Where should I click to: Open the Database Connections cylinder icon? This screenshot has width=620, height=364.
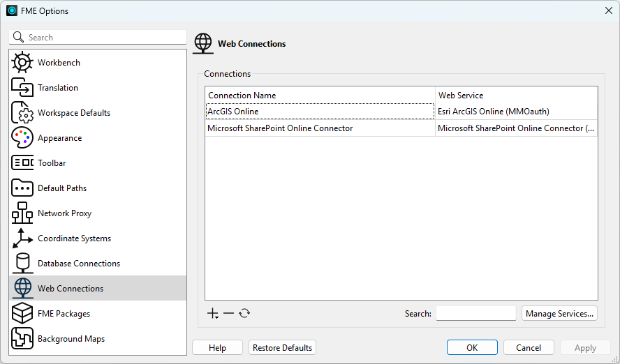pos(22,264)
